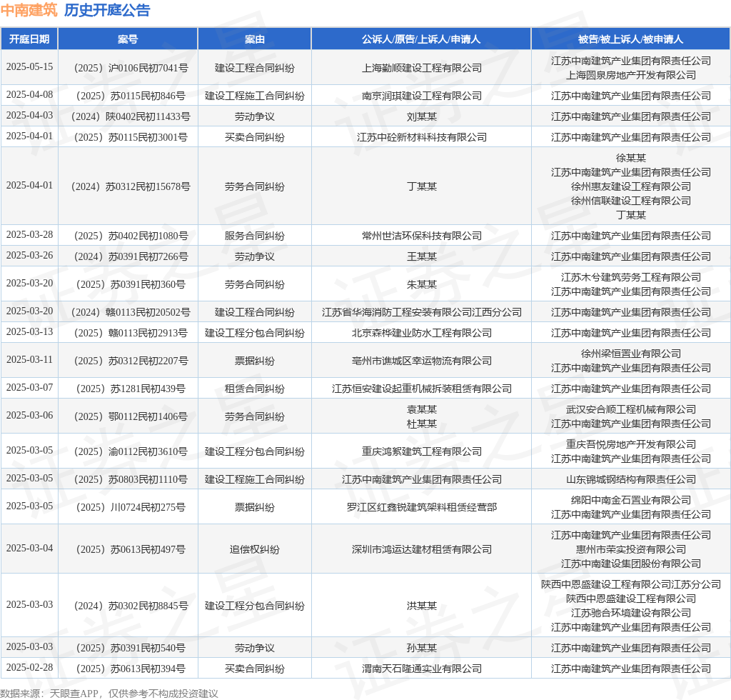The width and height of the screenshot is (731, 700).
Task: Click the 租赁合同纠纷 case cause
Action: coord(255,389)
